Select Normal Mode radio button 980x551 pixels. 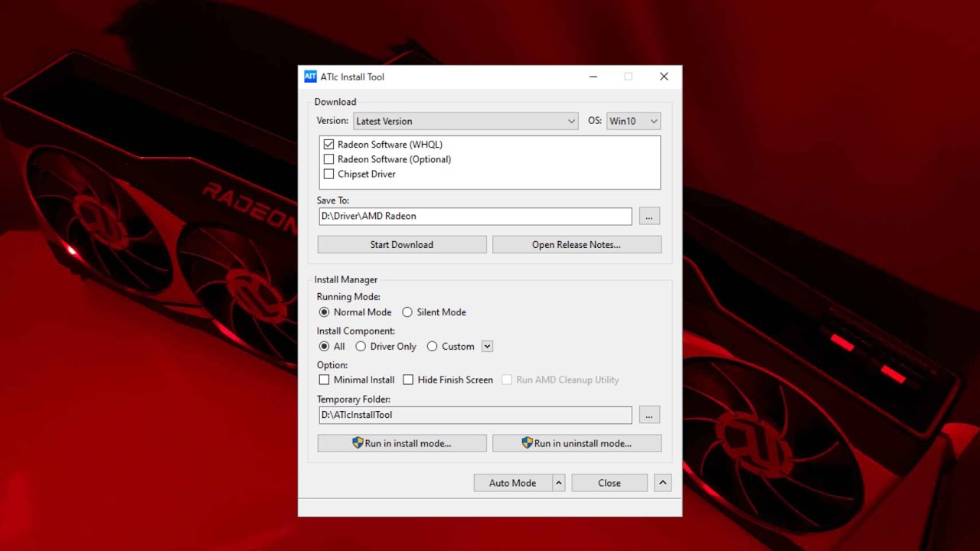[x=325, y=312]
